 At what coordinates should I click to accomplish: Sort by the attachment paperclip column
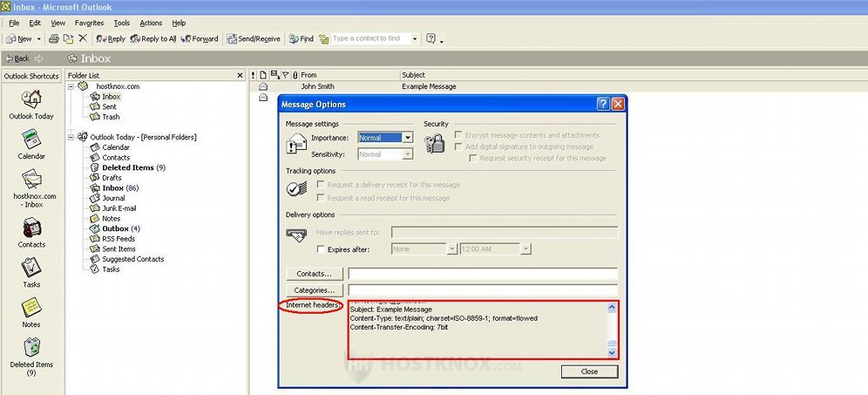click(x=295, y=75)
